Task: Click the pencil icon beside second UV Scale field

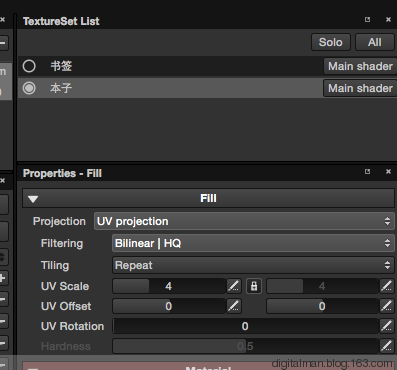Action: point(387,286)
